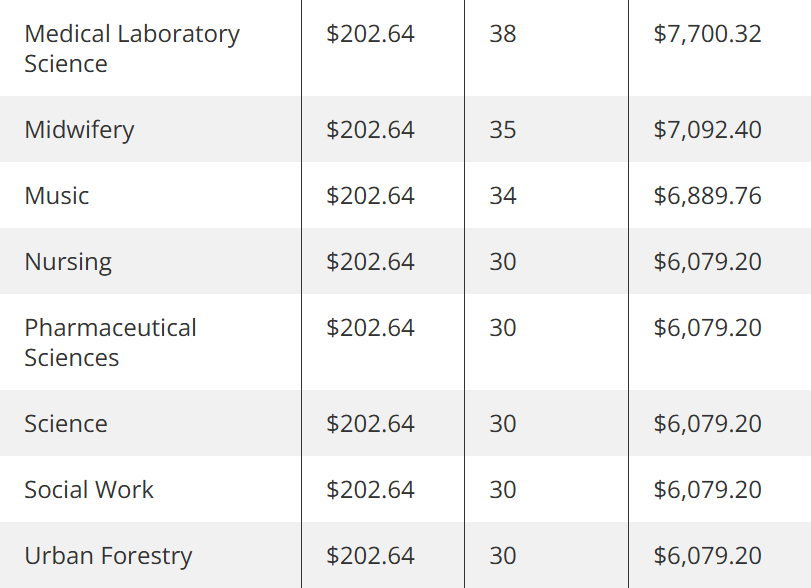Screen dimensions: 811x588
Task: Click the $7,700.32 total for Medical Laboratory Science
Action: [x=707, y=34]
